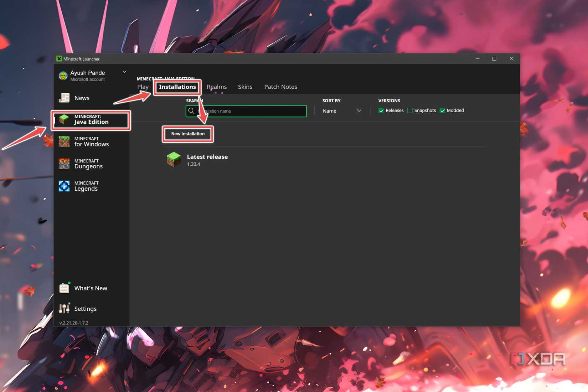View the Patch Notes tab
588x392 pixels.
(x=280, y=87)
